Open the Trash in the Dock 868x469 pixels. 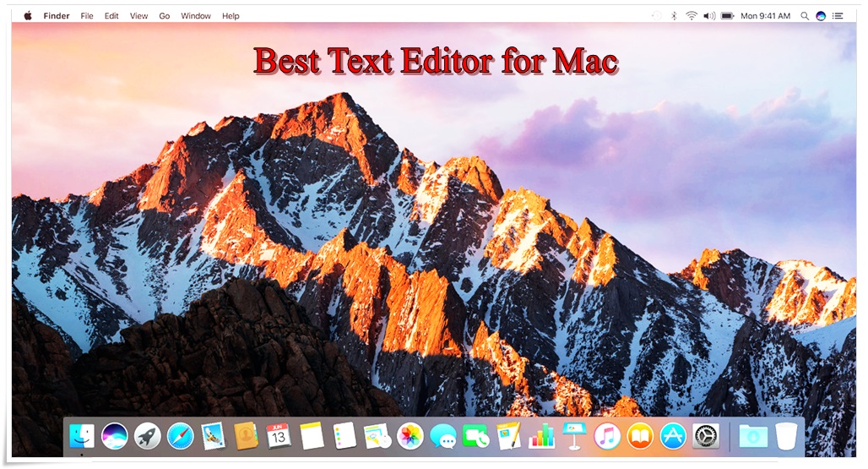pyautogui.click(x=786, y=436)
